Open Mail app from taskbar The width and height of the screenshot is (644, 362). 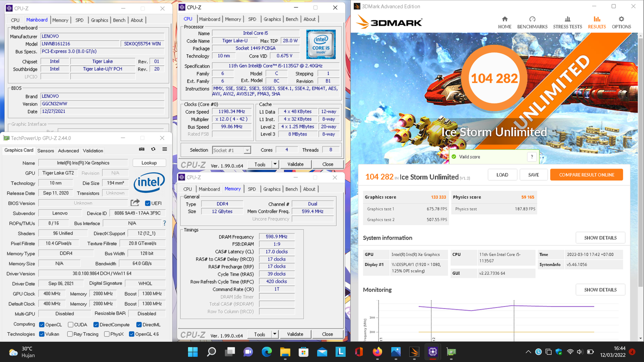[322, 352]
